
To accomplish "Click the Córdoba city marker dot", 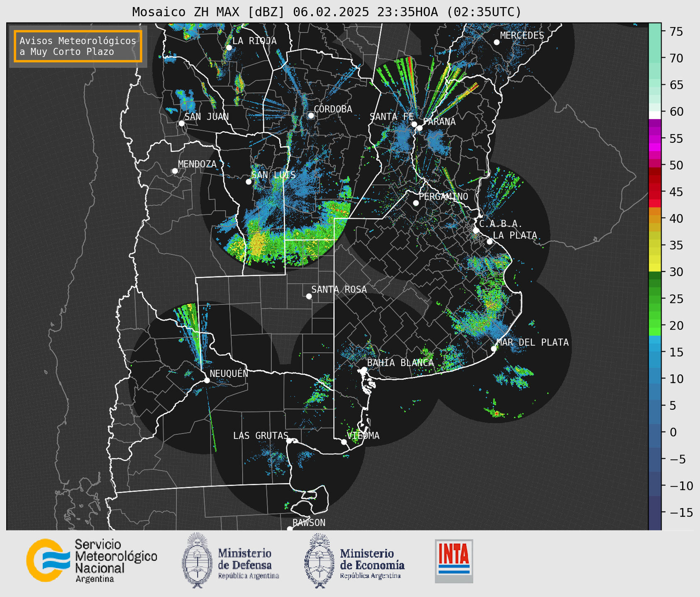I will (x=311, y=115).
